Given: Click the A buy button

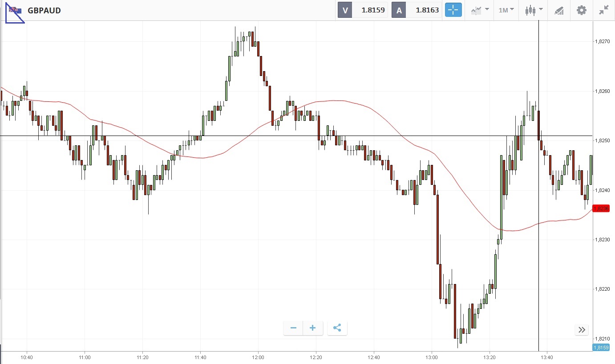Looking at the screenshot, I should pos(399,10).
